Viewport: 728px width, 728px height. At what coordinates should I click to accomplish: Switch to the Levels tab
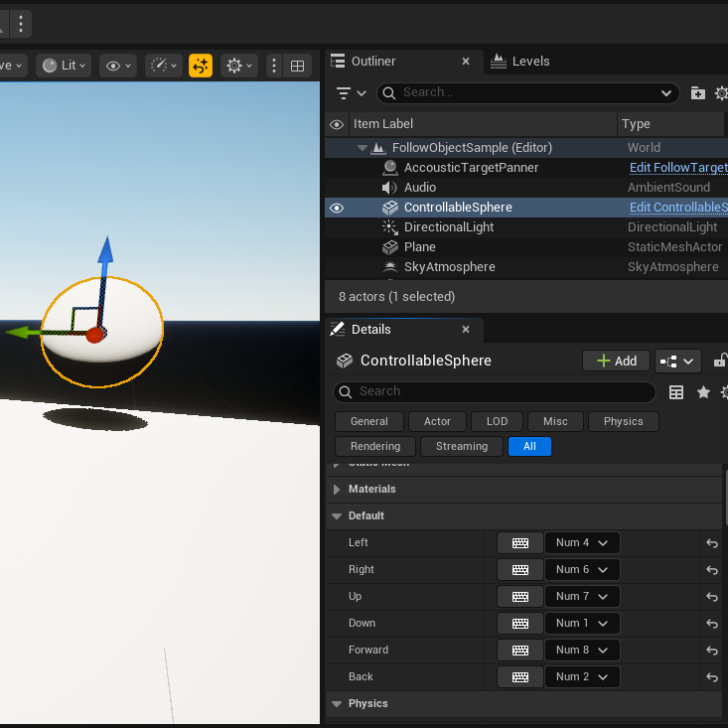(x=520, y=62)
